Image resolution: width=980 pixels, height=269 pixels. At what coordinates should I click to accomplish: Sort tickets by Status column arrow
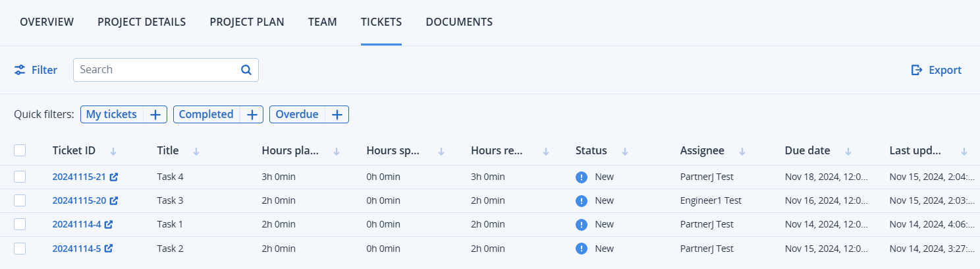(625, 151)
